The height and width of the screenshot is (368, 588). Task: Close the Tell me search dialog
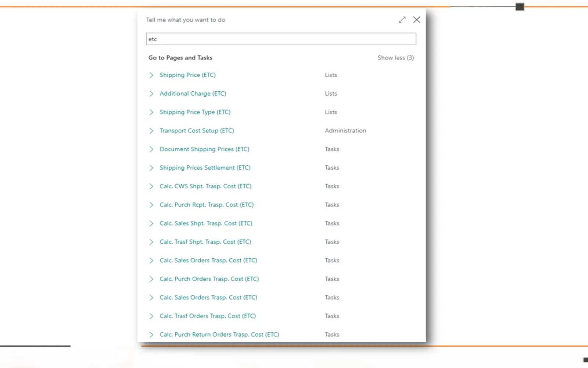416,20
